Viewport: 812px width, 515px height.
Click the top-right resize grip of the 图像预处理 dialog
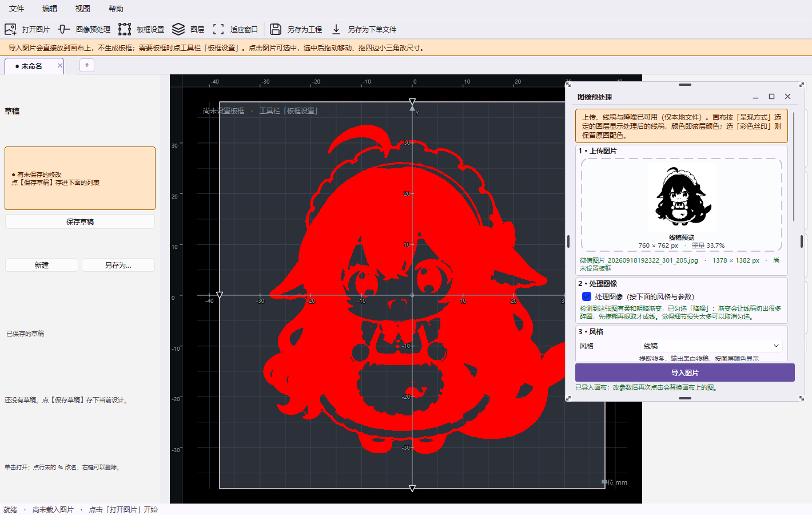coord(802,85)
